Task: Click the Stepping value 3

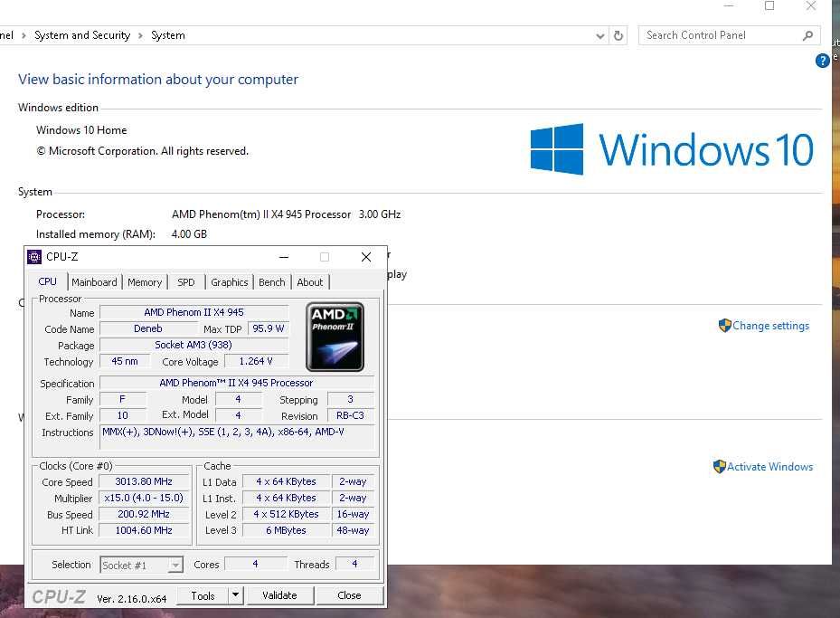Action: 350,399
